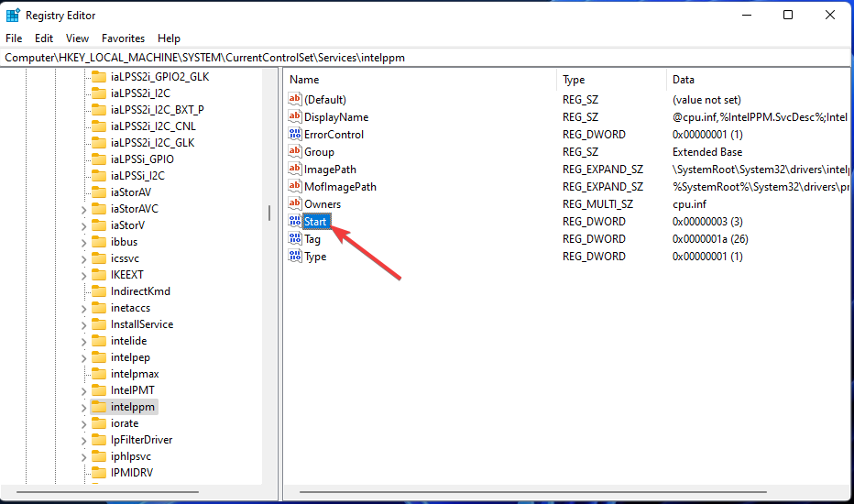Click the Group data Extended Base
This screenshot has width=854, height=504.
click(707, 151)
